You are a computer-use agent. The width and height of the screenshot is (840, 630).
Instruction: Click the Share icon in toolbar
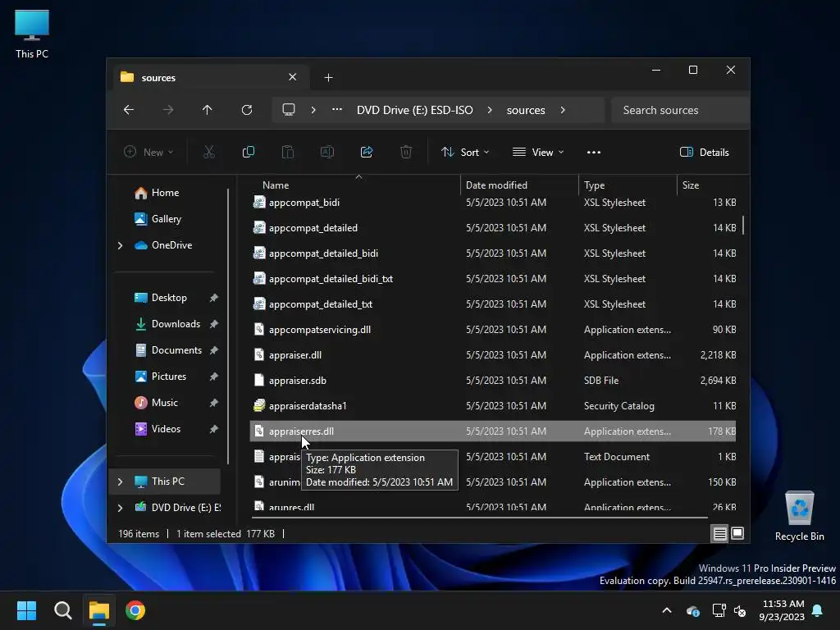click(x=367, y=152)
